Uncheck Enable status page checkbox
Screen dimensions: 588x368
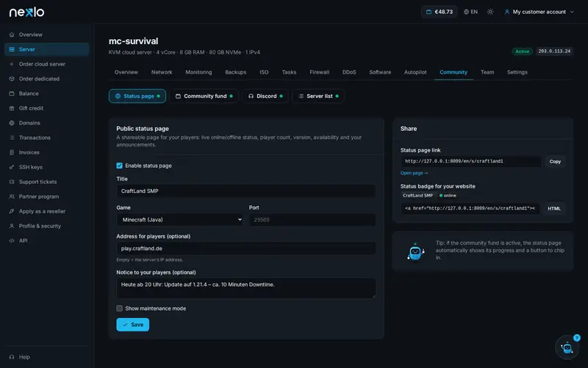[119, 166]
